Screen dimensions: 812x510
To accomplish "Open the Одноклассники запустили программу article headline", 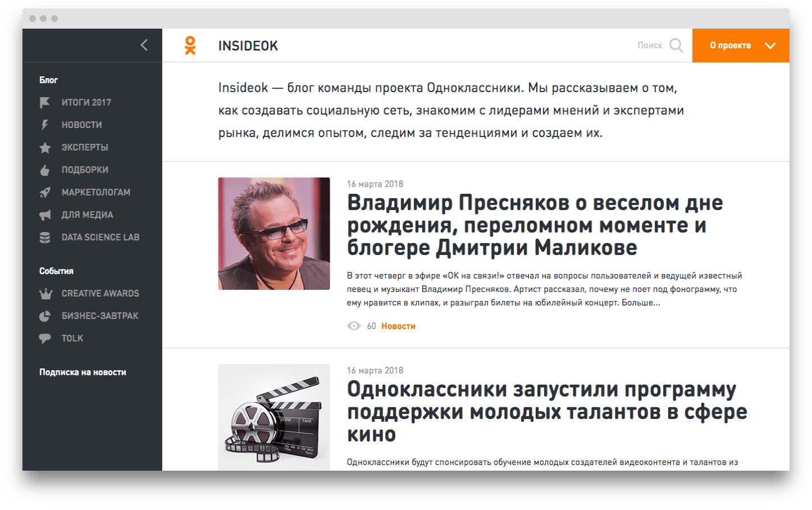I will [547, 411].
